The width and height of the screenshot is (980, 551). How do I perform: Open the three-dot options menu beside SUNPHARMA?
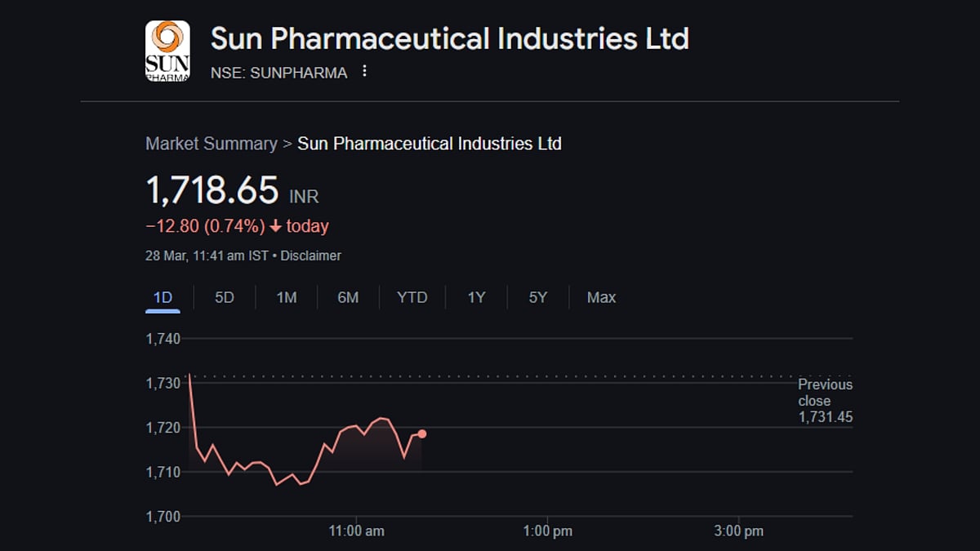point(364,72)
